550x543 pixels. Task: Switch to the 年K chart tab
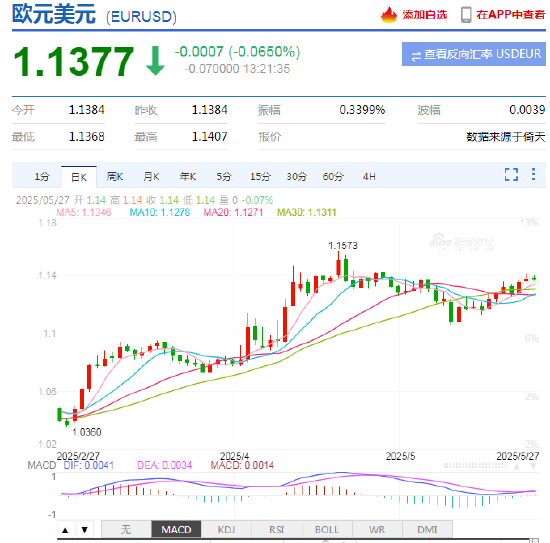[x=188, y=176]
